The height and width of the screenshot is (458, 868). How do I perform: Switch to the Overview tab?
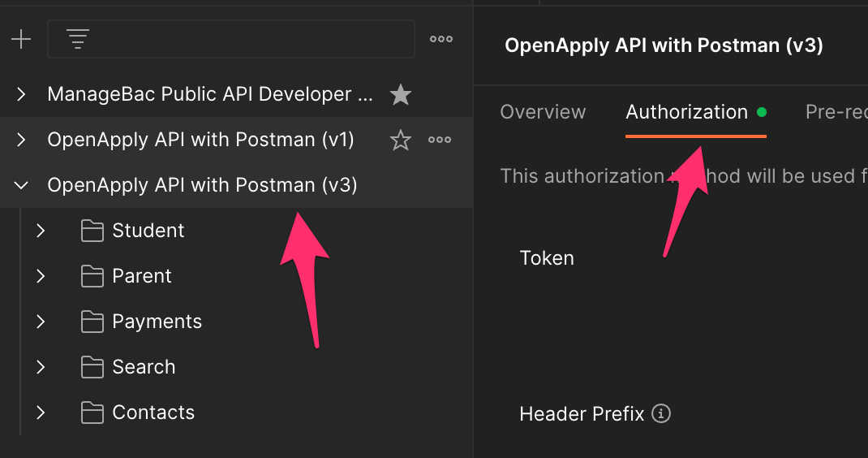(543, 112)
